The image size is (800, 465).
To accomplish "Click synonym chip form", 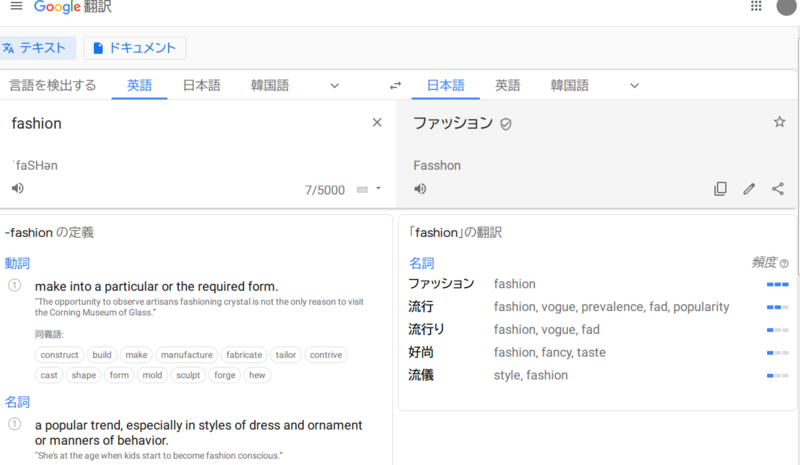I will pyautogui.click(x=119, y=375).
